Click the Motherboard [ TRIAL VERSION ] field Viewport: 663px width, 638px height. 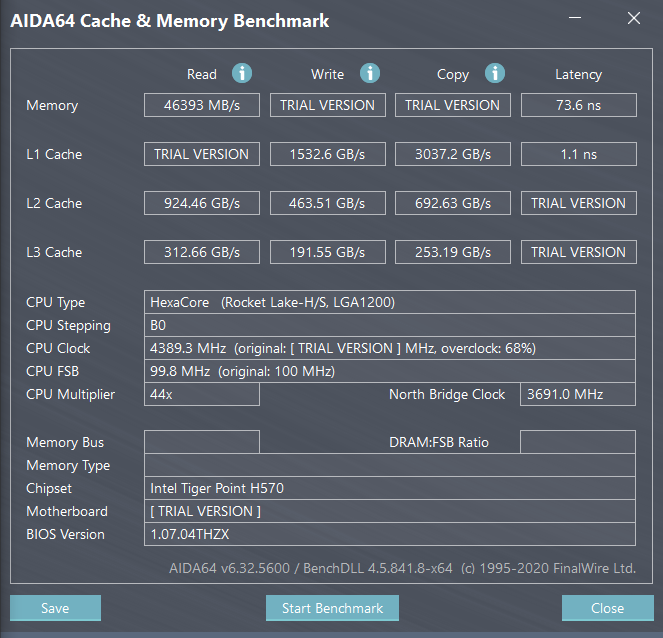(x=390, y=511)
